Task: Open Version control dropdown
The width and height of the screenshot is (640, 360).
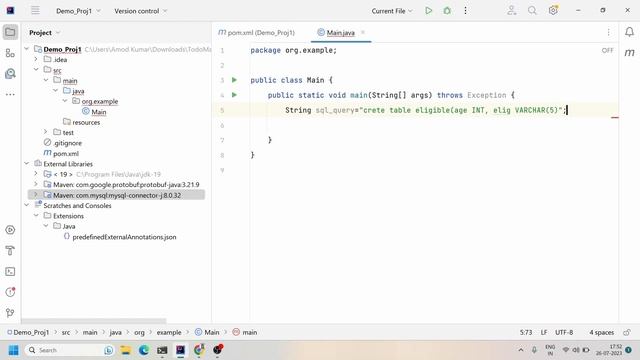Action: (140, 11)
